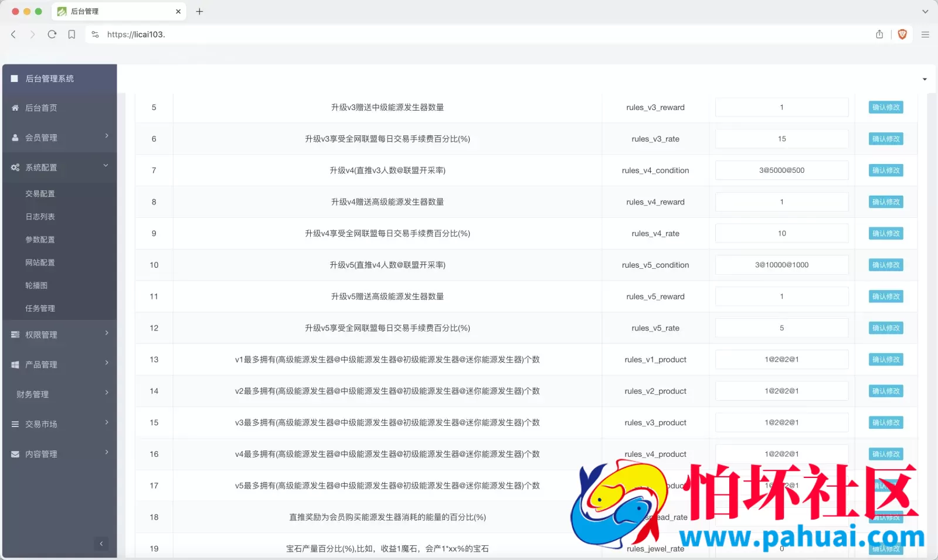Confirm edit for rules_v4_rate row
938x560 pixels.
(886, 234)
